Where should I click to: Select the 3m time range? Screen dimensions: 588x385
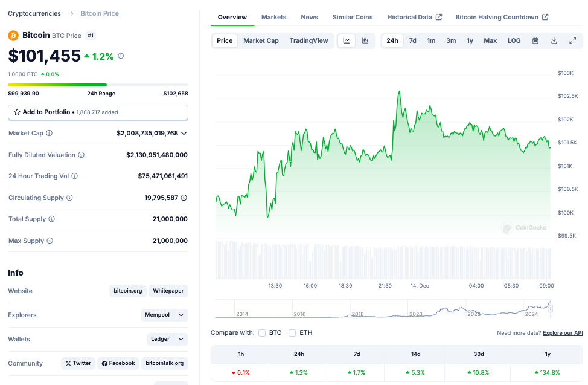(x=451, y=40)
